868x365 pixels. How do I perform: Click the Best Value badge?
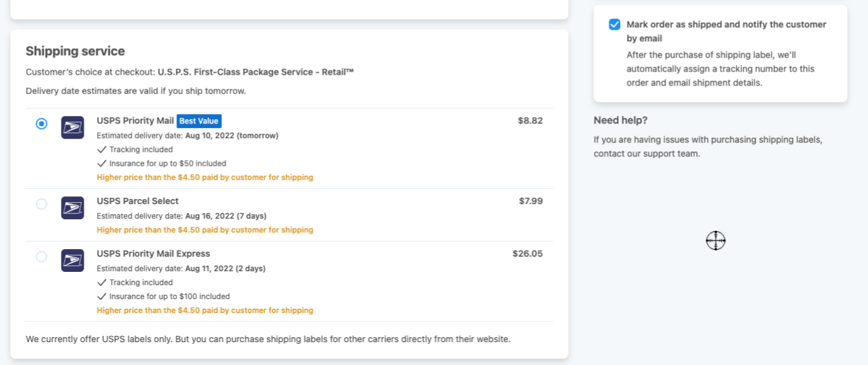(x=199, y=121)
